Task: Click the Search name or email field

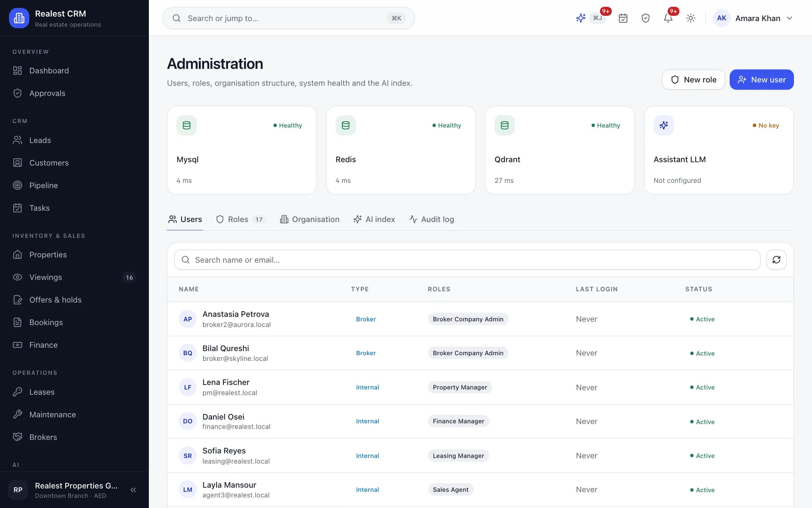Action: pos(467,260)
